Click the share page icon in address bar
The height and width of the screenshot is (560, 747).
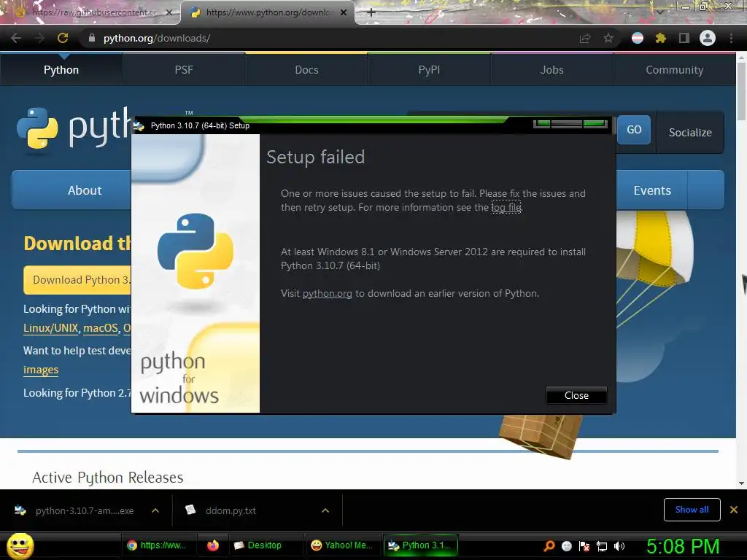coord(584,38)
